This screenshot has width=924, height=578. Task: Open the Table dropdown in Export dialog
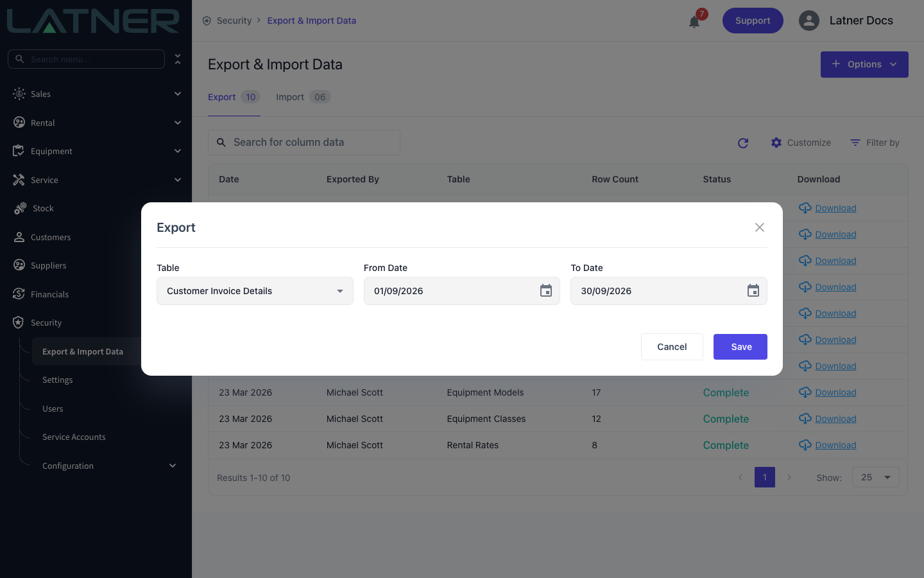click(255, 291)
